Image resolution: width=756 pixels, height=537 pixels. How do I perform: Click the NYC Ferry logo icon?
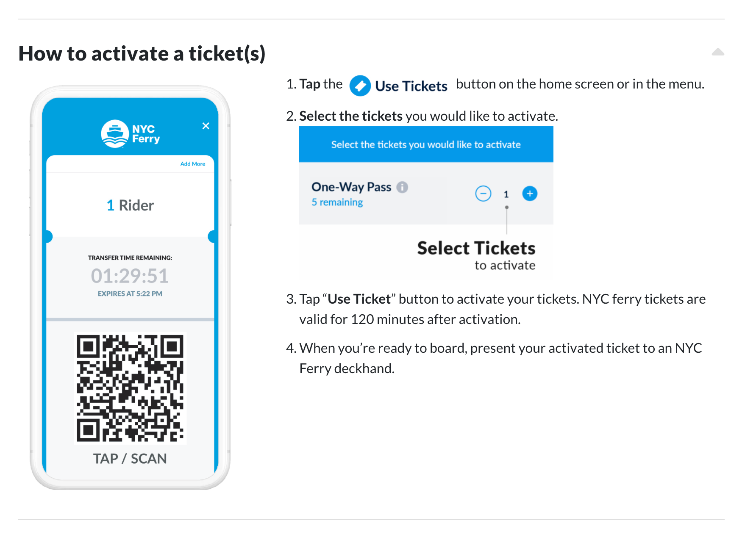pyautogui.click(x=115, y=134)
